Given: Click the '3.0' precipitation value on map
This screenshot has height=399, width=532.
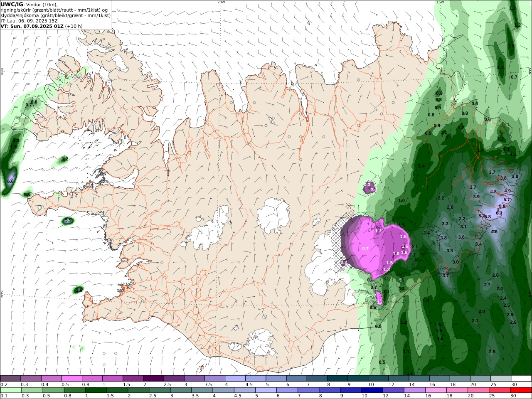Looking at the screenshot, I should pos(456,262).
